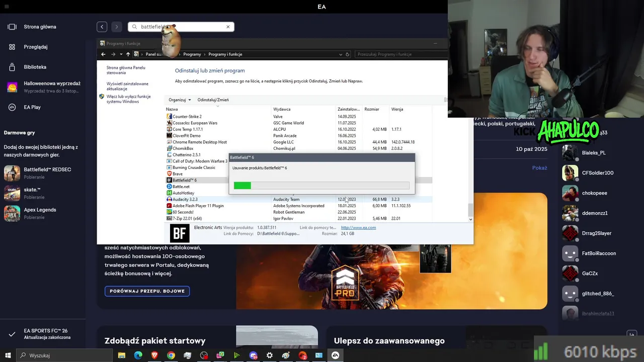
Task: Sort by Wydawca column header
Action: pyautogui.click(x=304, y=109)
